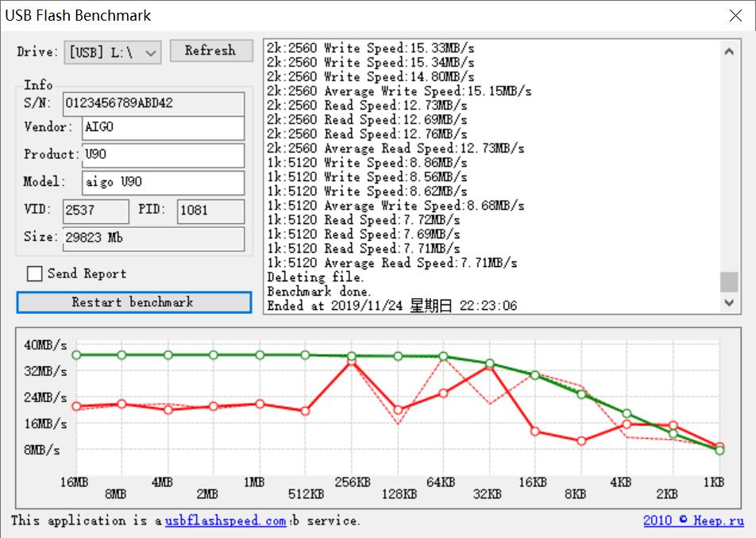Close the USB Flash Benchmark window

pos(736,15)
